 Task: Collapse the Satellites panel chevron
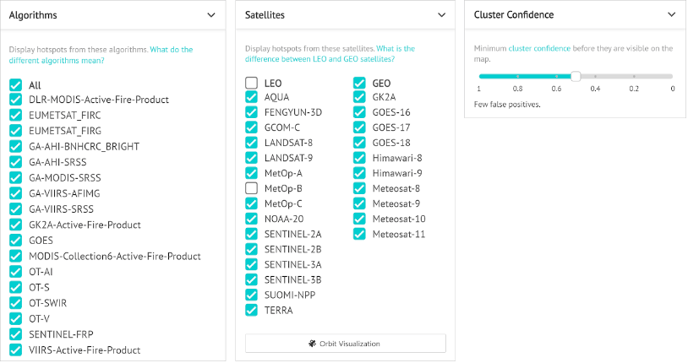(x=441, y=15)
